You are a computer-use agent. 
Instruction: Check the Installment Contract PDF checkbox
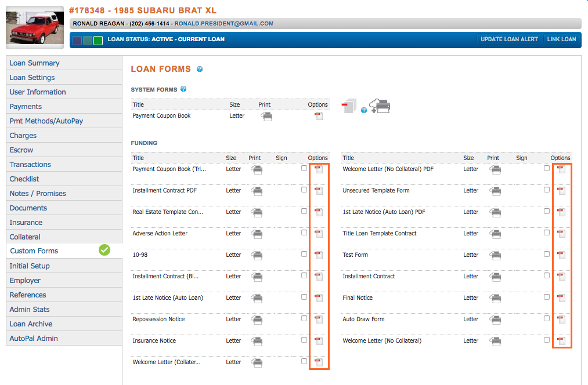(304, 190)
